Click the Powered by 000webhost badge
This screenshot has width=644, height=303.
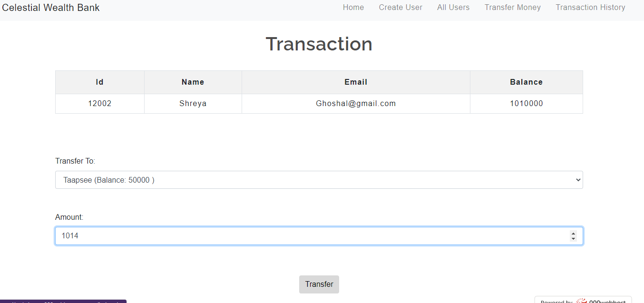583,301
